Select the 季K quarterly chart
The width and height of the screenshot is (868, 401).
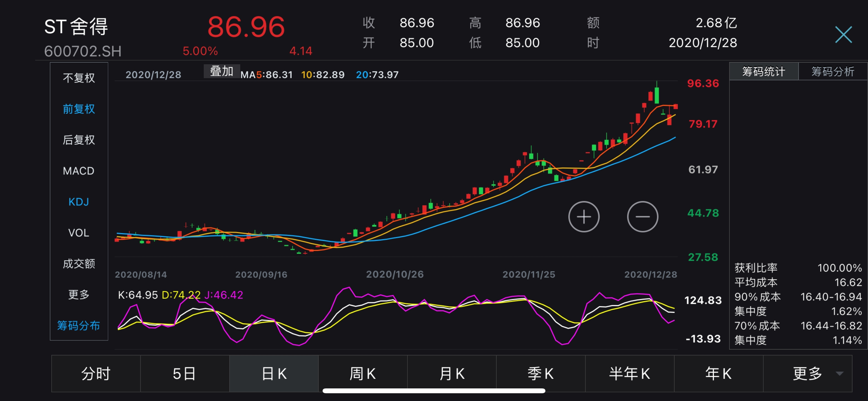(x=541, y=373)
